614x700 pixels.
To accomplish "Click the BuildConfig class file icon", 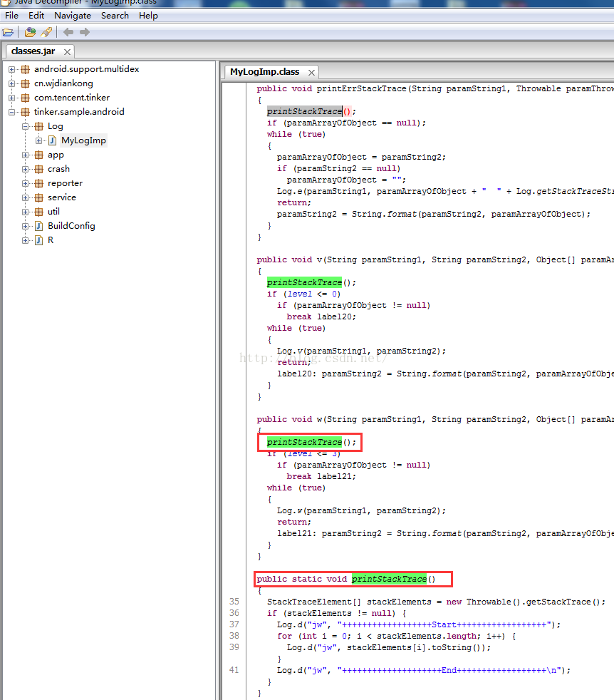I will (x=39, y=227).
